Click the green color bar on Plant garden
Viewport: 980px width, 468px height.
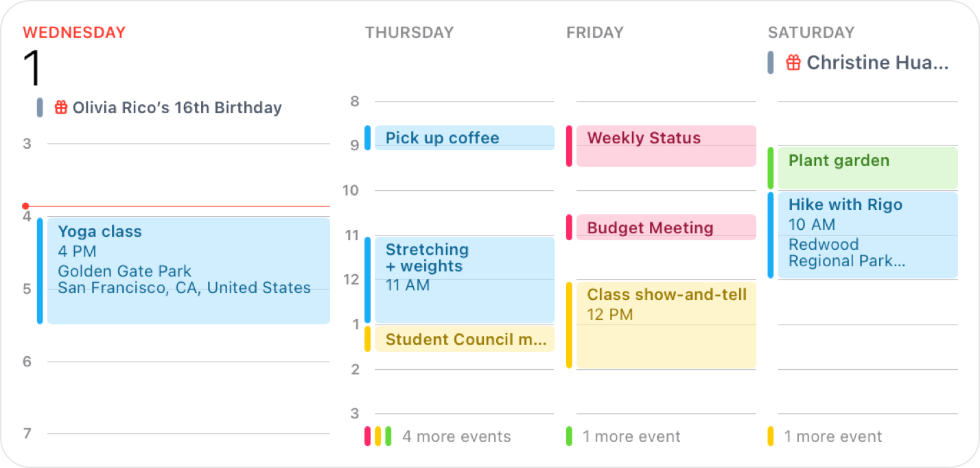pos(769,167)
